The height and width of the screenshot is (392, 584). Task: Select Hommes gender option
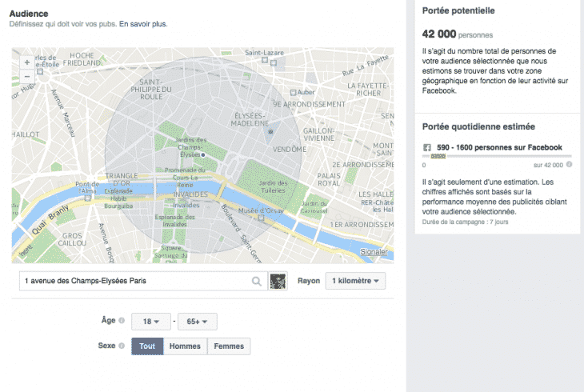pyautogui.click(x=185, y=346)
